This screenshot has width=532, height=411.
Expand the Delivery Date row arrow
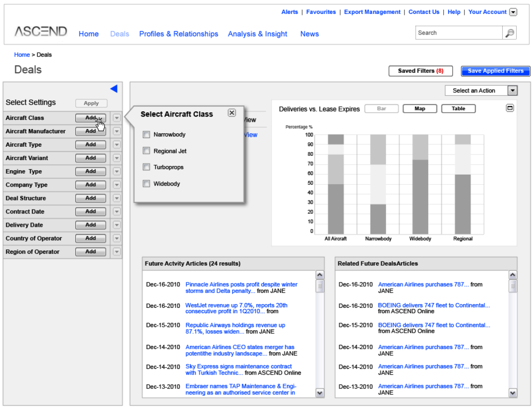click(x=117, y=225)
